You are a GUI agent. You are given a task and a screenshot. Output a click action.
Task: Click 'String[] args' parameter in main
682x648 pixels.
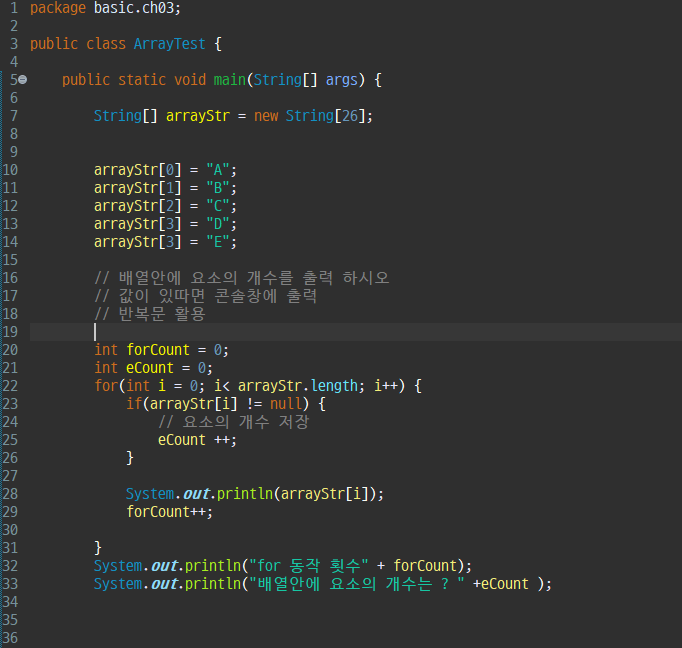coord(305,80)
